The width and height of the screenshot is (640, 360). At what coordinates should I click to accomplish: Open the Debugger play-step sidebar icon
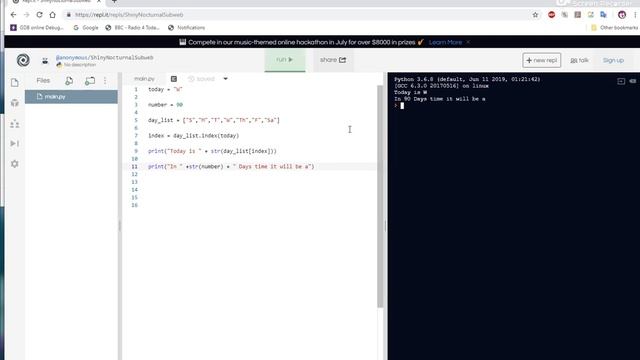[x=15, y=144]
